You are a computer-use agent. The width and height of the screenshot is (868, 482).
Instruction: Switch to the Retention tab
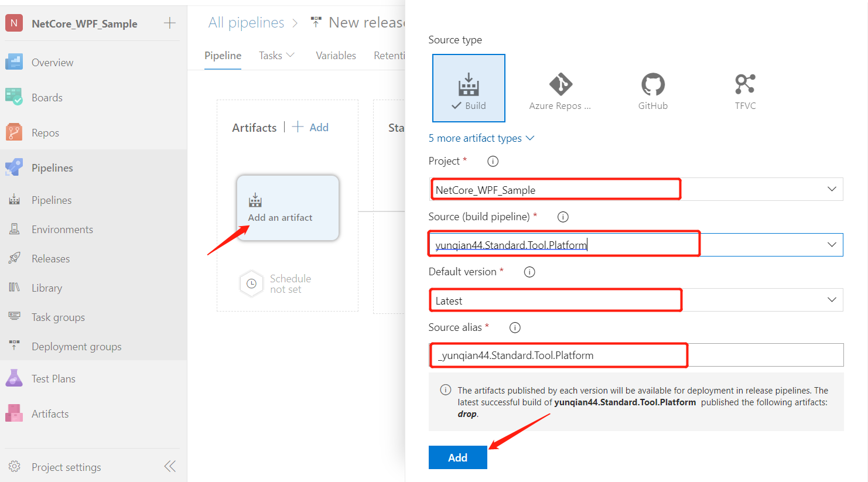(x=389, y=56)
